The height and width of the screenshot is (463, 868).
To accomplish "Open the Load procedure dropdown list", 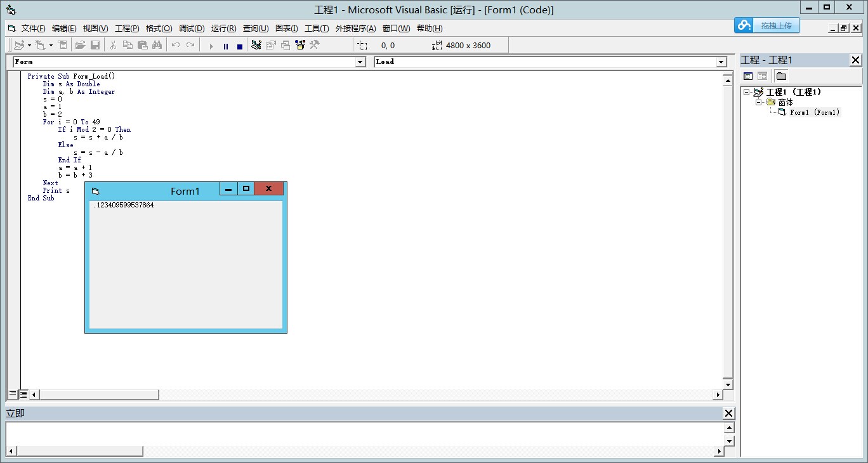I will pos(721,62).
